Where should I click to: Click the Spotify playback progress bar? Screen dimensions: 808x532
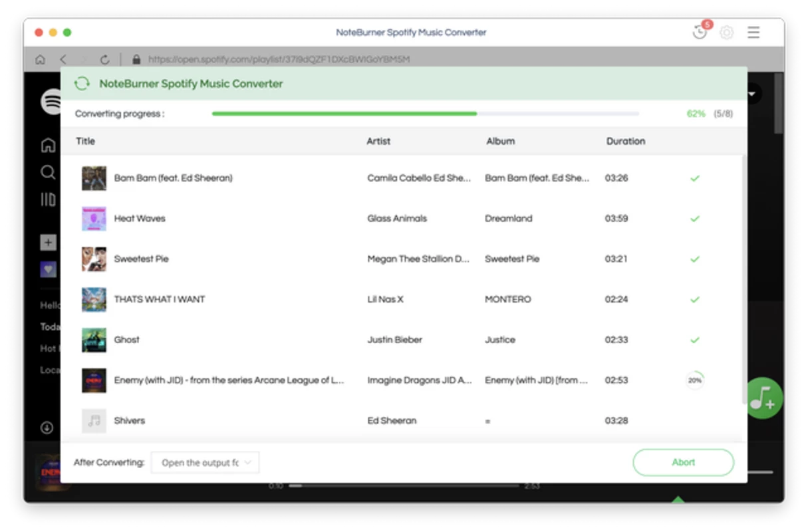404,485
